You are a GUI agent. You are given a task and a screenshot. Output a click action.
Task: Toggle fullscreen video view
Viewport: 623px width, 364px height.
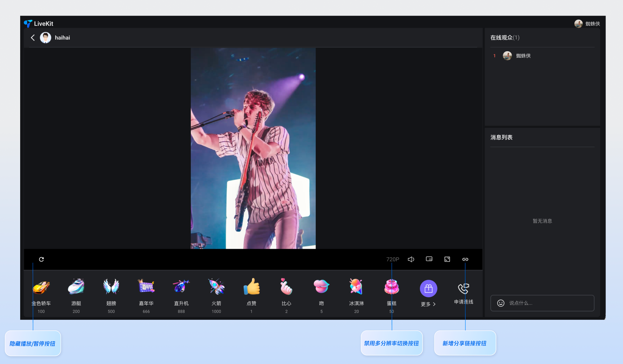click(x=447, y=259)
